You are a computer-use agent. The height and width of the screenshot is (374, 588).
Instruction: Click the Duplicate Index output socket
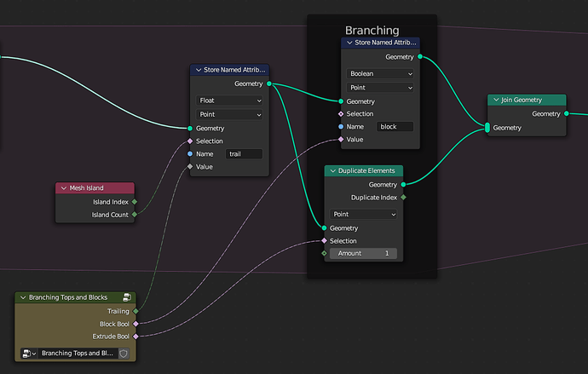[x=403, y=197]
